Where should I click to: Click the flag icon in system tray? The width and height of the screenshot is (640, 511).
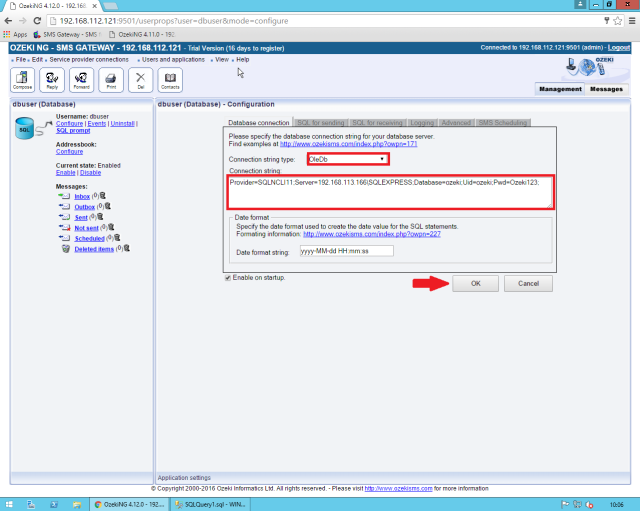(x=565, y=504)
